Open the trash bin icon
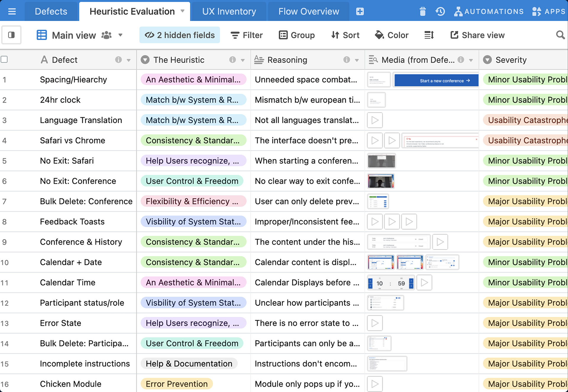 pyautogui.click(x=422, y=11)
